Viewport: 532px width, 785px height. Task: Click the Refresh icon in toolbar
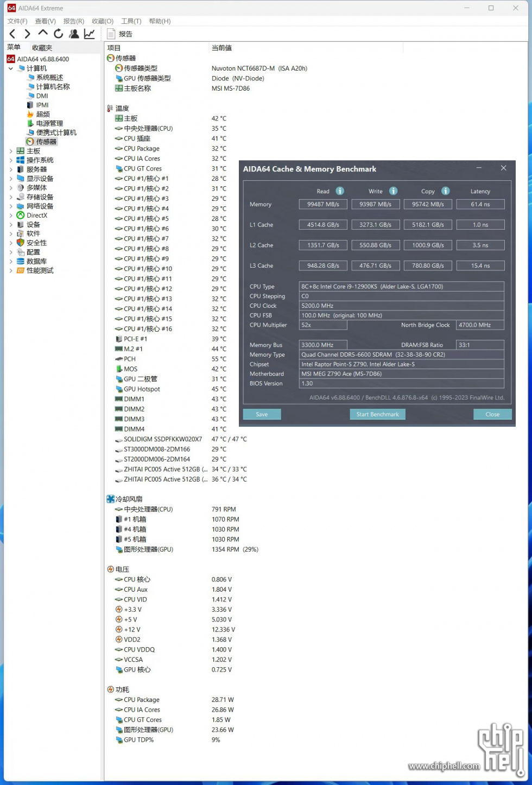(58, 34)
